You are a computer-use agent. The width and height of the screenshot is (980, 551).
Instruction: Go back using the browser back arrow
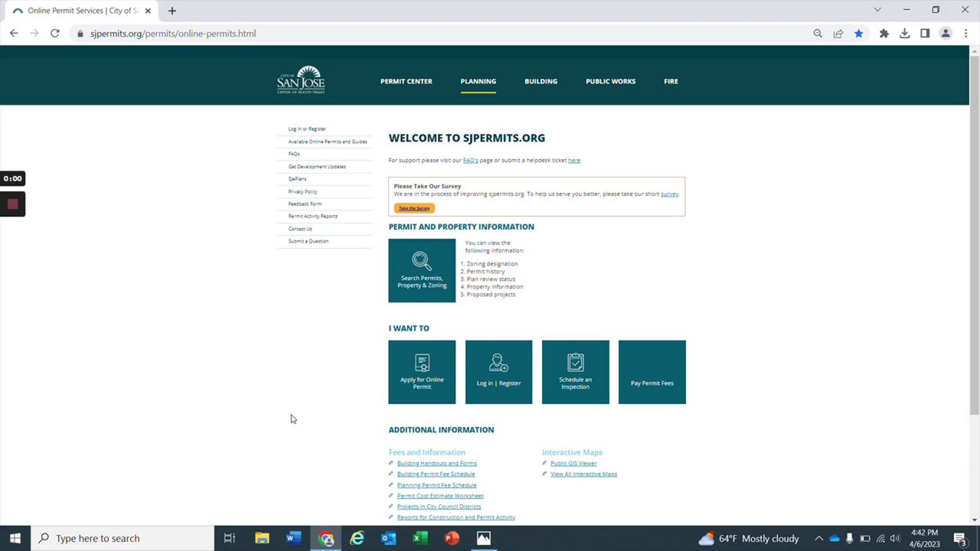14,34
